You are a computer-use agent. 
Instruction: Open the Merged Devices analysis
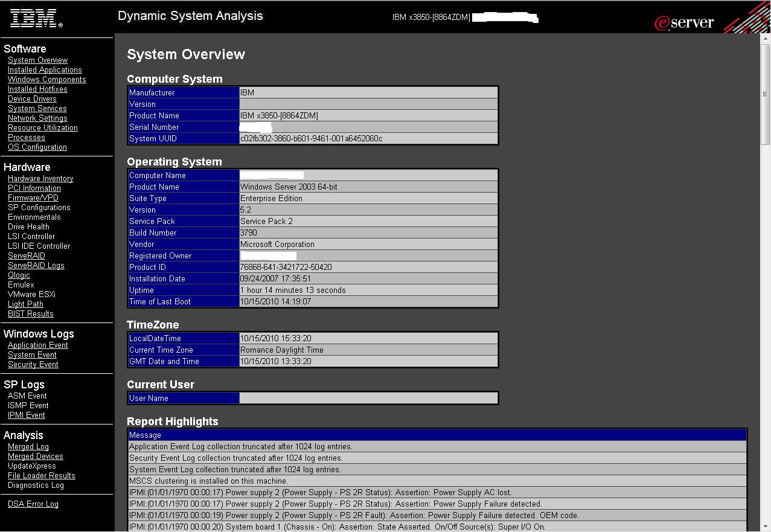tap(35, 456)
